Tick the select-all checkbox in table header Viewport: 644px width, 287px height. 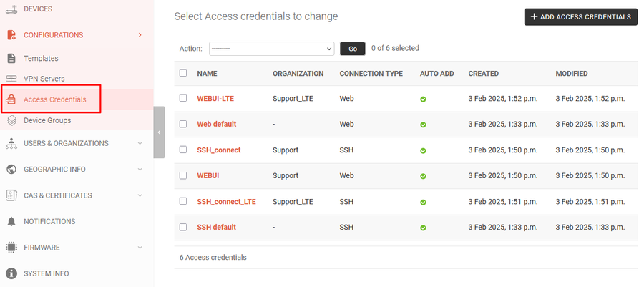tap(183, 73)
